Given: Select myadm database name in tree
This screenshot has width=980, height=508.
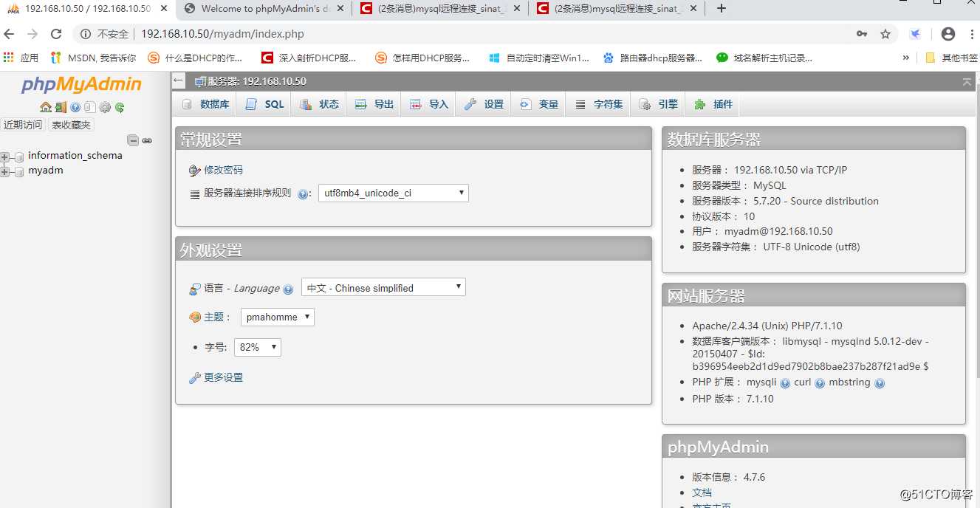Looking at the screenshot, I should (46, 171).
